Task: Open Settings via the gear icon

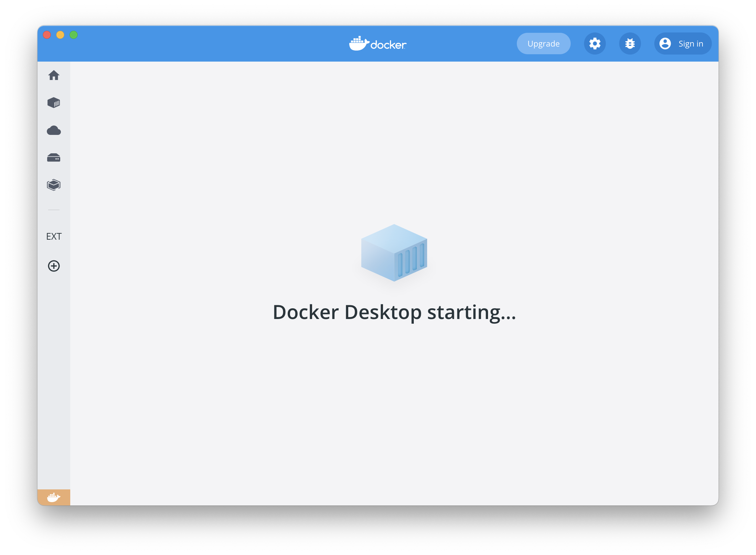Action: click(x=594, y=44)
